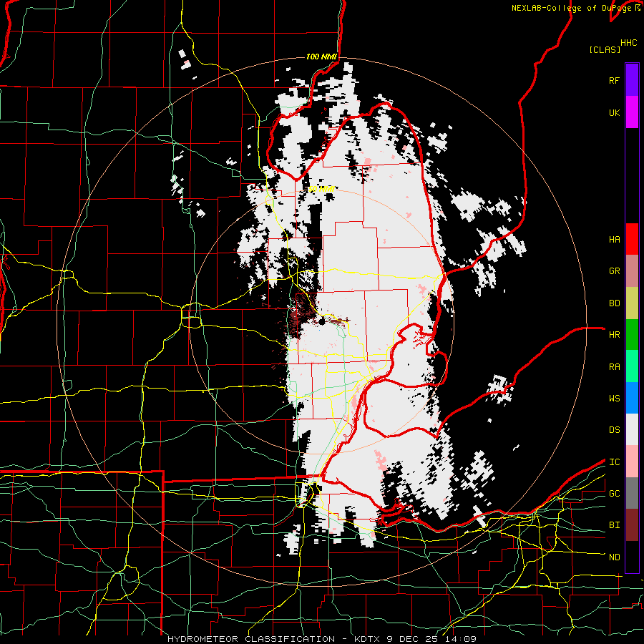This screenshot has width=644, height=644.
Task: Select the BD yellow legend block
Action: (x=632, y=303)
